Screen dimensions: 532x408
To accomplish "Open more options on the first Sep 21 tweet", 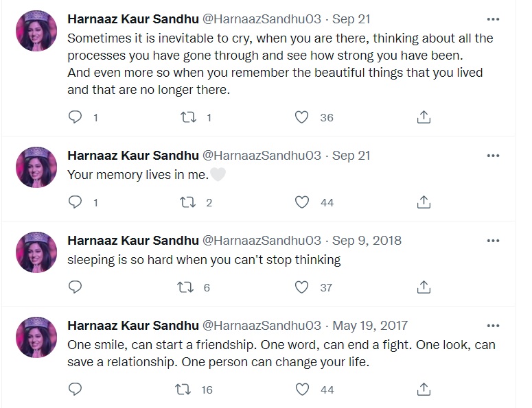I will pos(493,19).
